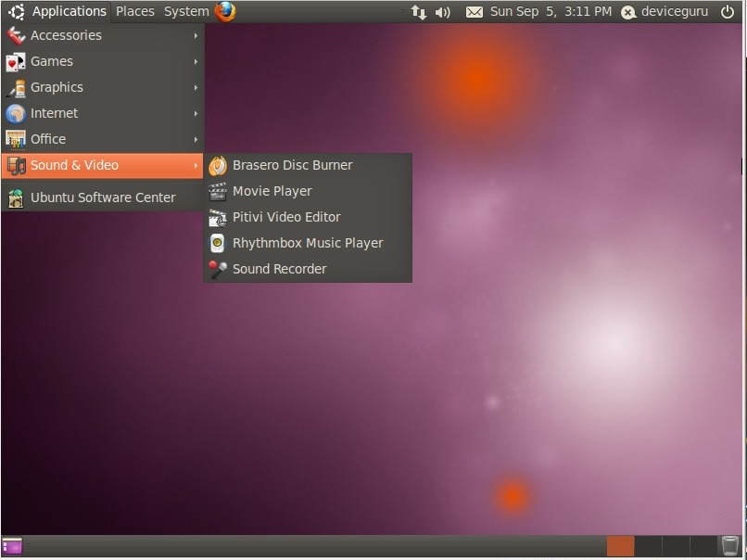This screenshot has width=747, height=560.
Task: Click the Movie Player clapperboard icon
Action: pyautogui.click(x=218, y=192)
